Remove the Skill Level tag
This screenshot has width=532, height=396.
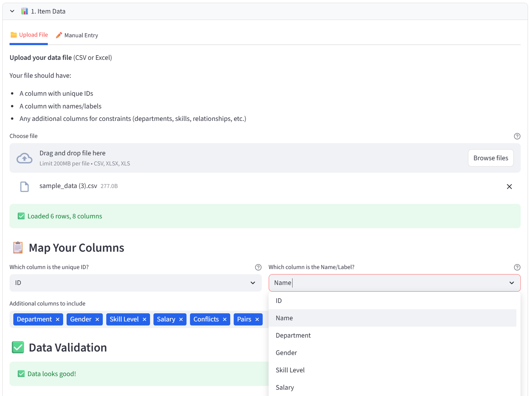tap(144, 320)
